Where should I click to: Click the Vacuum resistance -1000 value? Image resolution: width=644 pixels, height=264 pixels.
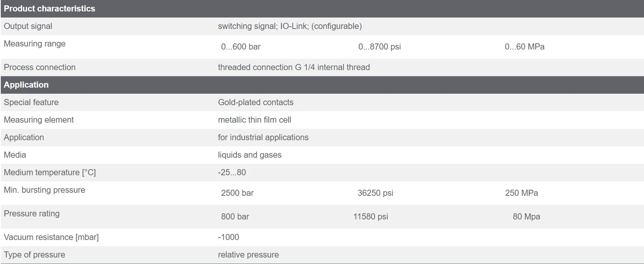click(228, 237)
